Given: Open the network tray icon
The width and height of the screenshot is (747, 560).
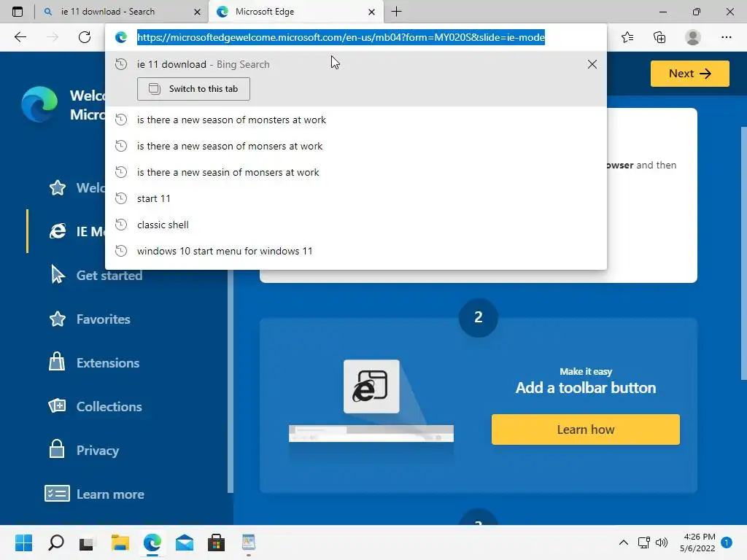Looking at the screenshot, I should coord(643,542).
